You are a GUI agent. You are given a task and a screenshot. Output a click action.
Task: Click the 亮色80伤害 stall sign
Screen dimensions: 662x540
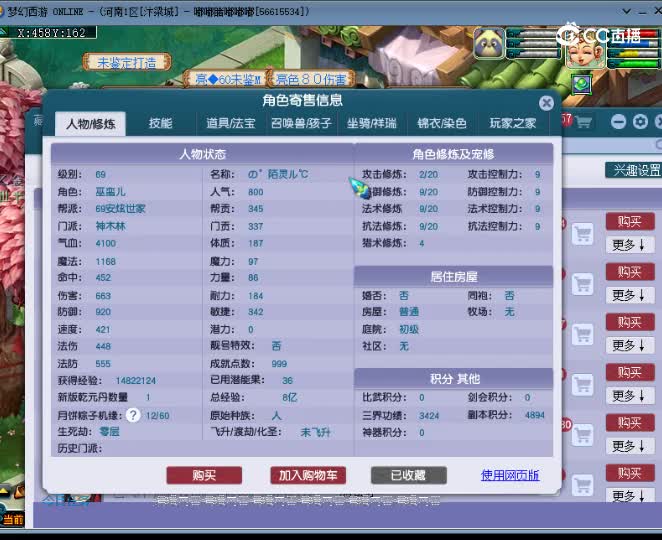(311, 79)
